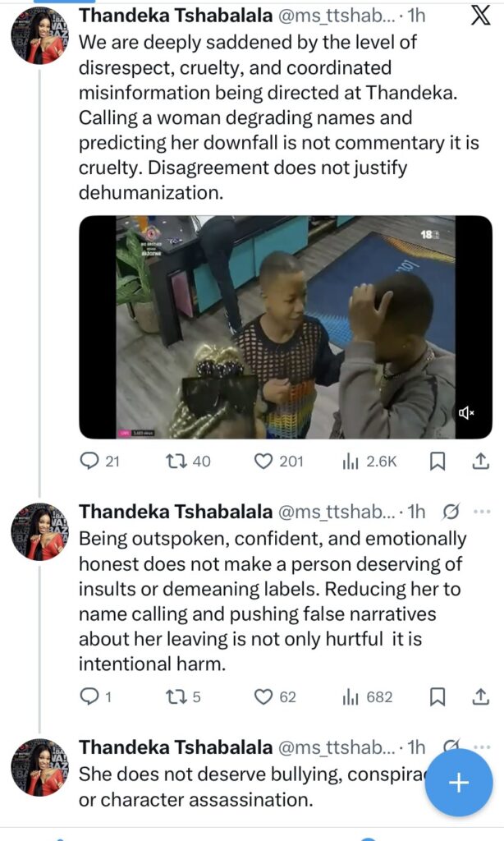Like the tweet with 201 likes
The image size is (504, 841).
263,462
